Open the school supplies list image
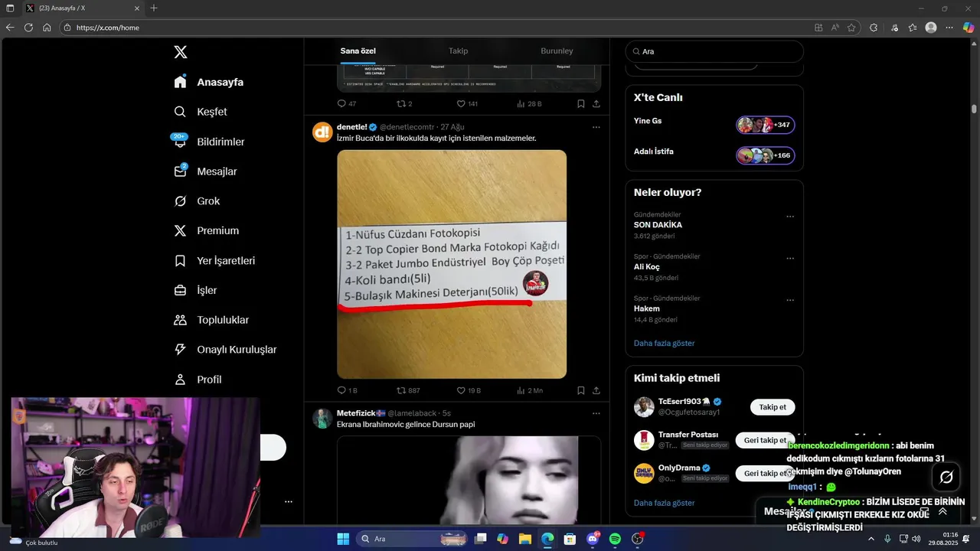This screenshot has height=551, width=980. (x=452, y=264)
